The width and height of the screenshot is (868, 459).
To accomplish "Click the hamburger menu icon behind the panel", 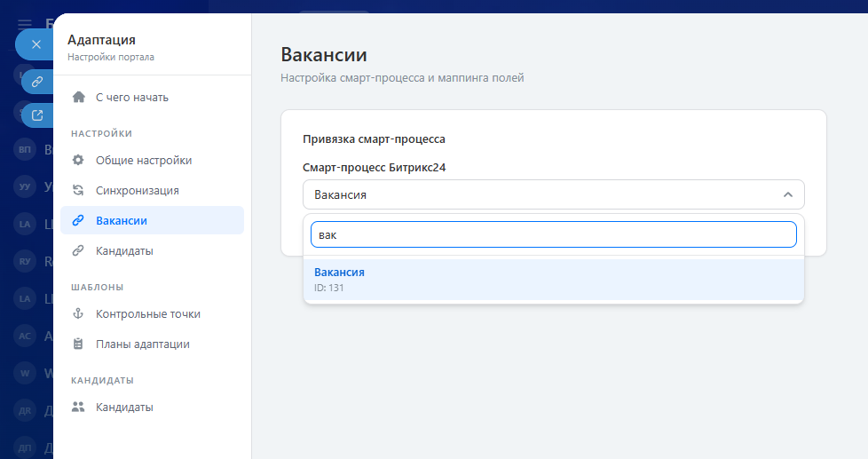I will pos(24,24).
